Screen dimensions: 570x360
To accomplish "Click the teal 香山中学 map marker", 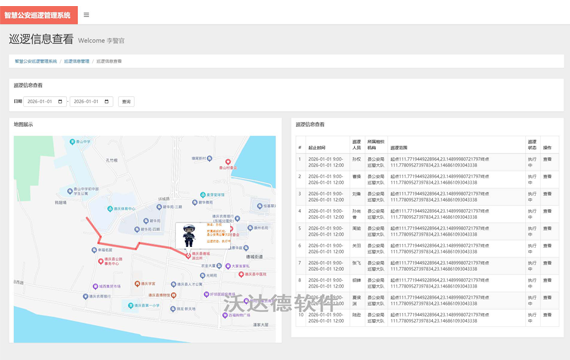I will click(x=72, y=141).
